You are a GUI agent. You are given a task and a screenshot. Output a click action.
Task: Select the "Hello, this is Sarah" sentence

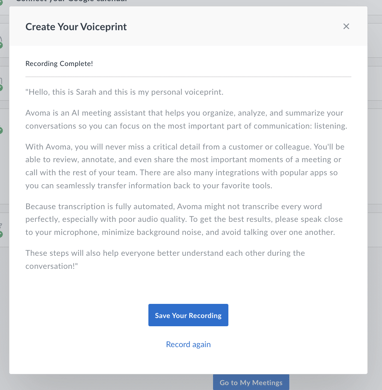(124, 92)
